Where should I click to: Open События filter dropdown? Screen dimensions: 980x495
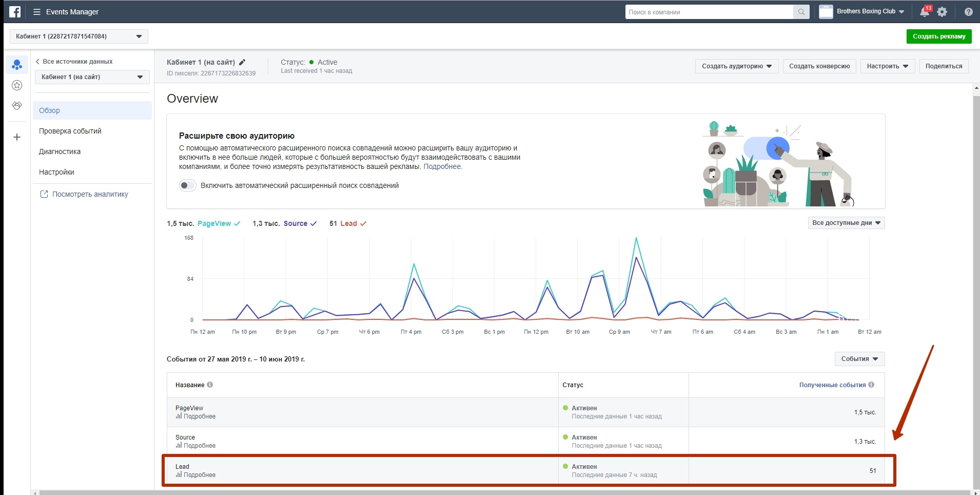point(859,359)
